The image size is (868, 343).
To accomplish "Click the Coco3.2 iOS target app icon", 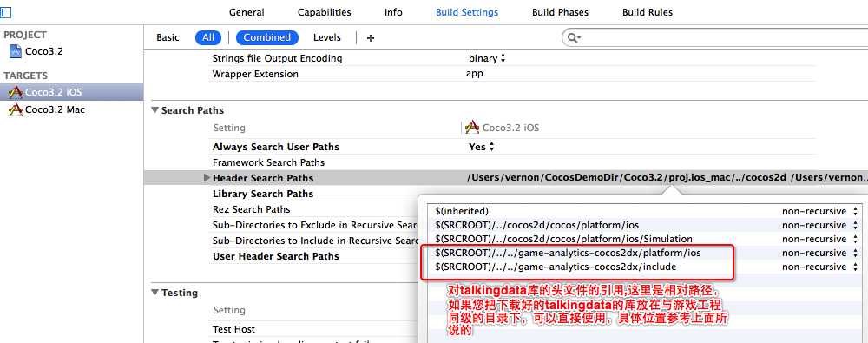I will (16, 92).
